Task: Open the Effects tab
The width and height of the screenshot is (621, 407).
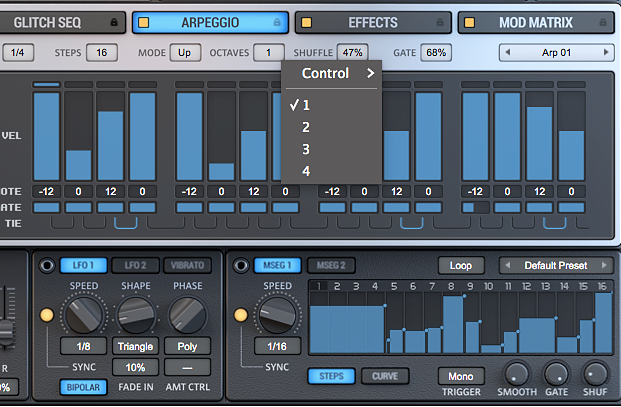Action: tap(373, 23)
